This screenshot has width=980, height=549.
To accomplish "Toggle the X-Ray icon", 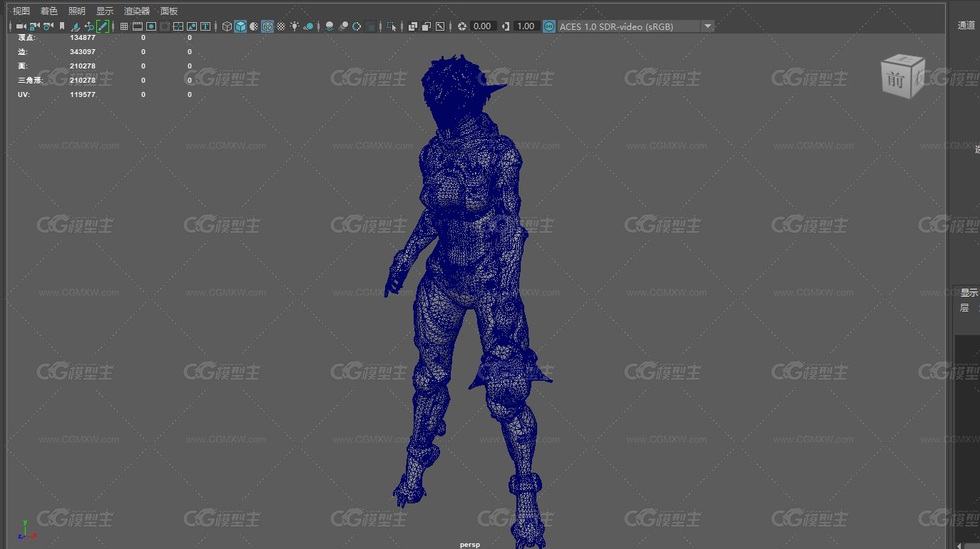I will click(413, 26).
